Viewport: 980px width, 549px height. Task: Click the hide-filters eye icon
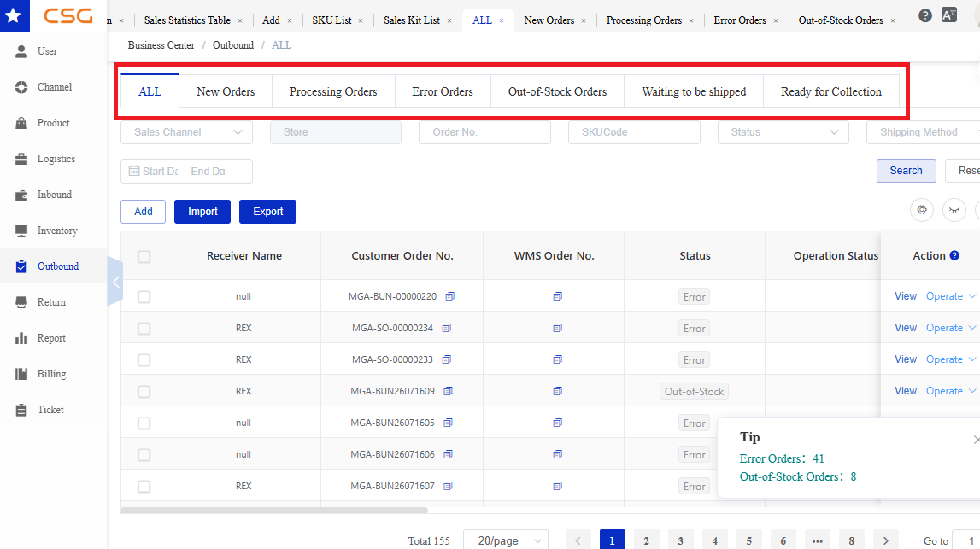(x=954, y=210)
